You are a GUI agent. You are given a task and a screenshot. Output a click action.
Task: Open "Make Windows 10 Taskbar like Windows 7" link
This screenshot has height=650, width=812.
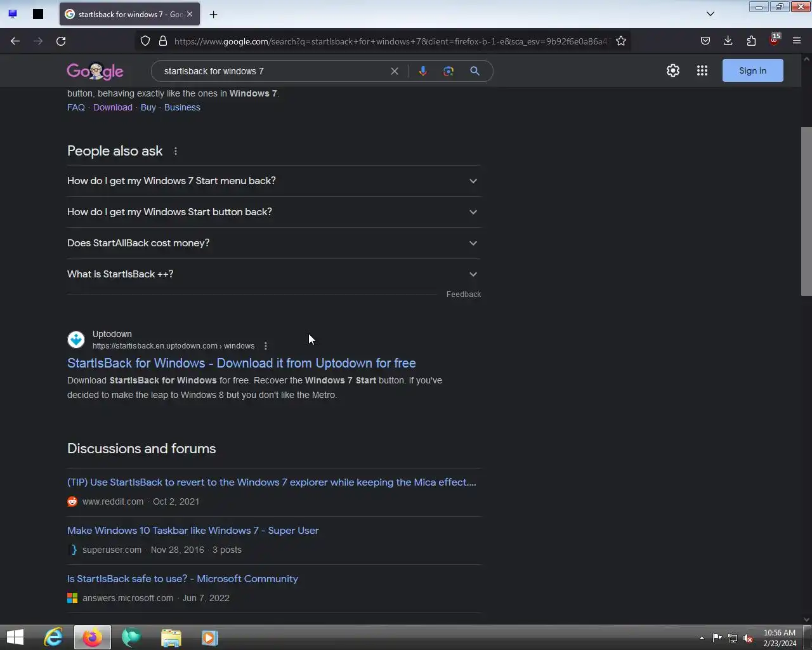pyautogui.click(x=193, y=531)
